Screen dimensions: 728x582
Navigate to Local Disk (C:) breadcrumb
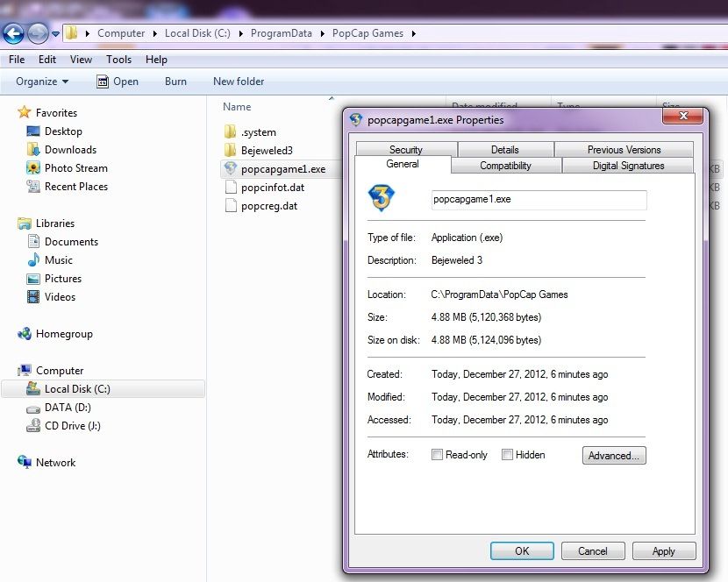click(x=197, y=33)
